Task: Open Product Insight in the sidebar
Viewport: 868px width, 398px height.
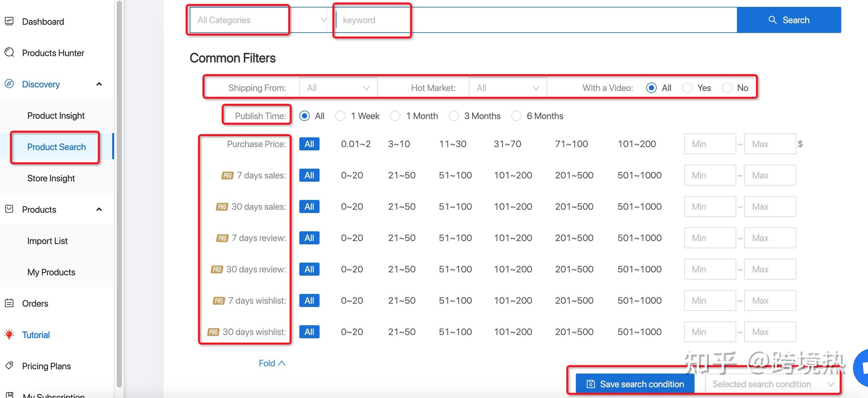Action: [56, 115]
